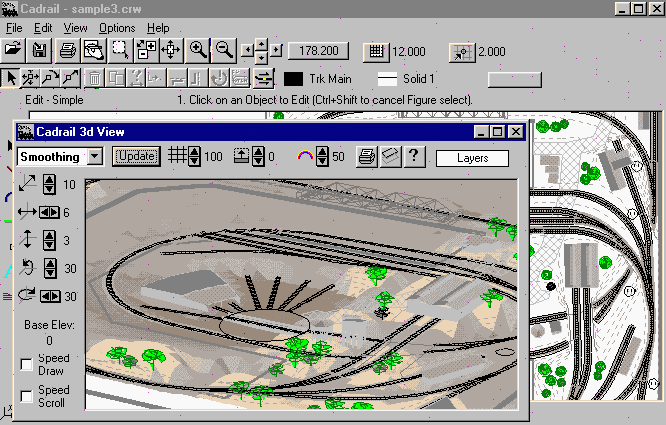
Task: Click the "Trk Main" layer label
Action: (330, 79)
